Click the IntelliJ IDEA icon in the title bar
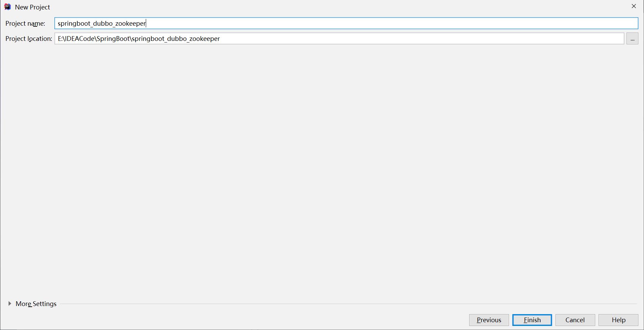Screen dimensions: 644x330 [x=7, y=7]
